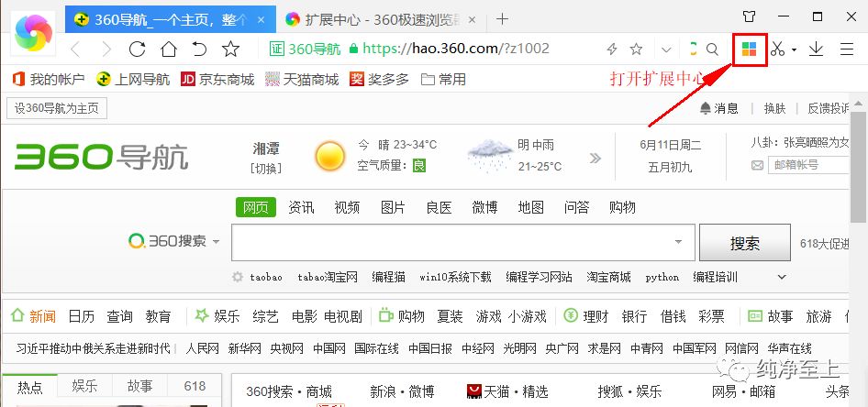Click the sunny weather icon
This screenshot has width=868, height=407.
(x=330, y=156)
